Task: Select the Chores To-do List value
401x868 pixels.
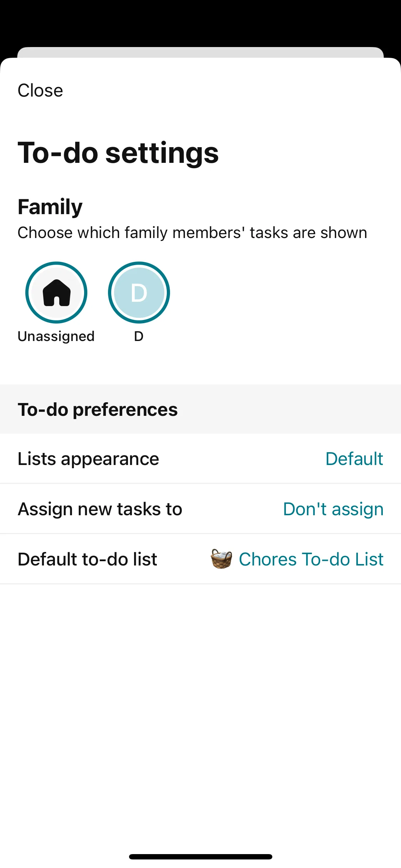Action: [x=311, y=559]
